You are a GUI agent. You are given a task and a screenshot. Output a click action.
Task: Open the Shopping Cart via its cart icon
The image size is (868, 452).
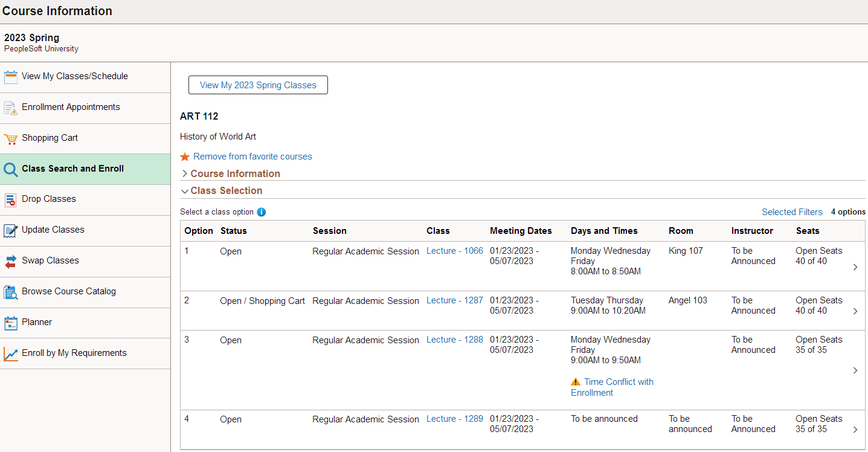pyautogui.click(x=11, y=138)
